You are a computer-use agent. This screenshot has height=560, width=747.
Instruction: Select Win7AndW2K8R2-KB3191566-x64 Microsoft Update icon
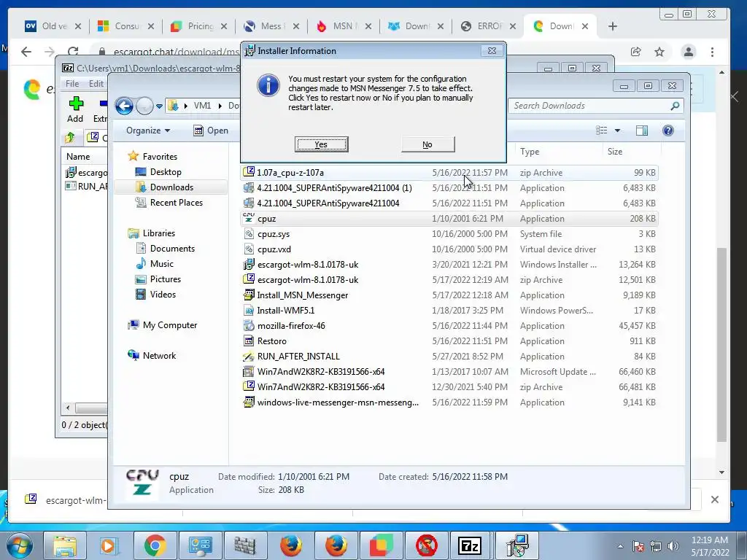(x=249, y=371)
